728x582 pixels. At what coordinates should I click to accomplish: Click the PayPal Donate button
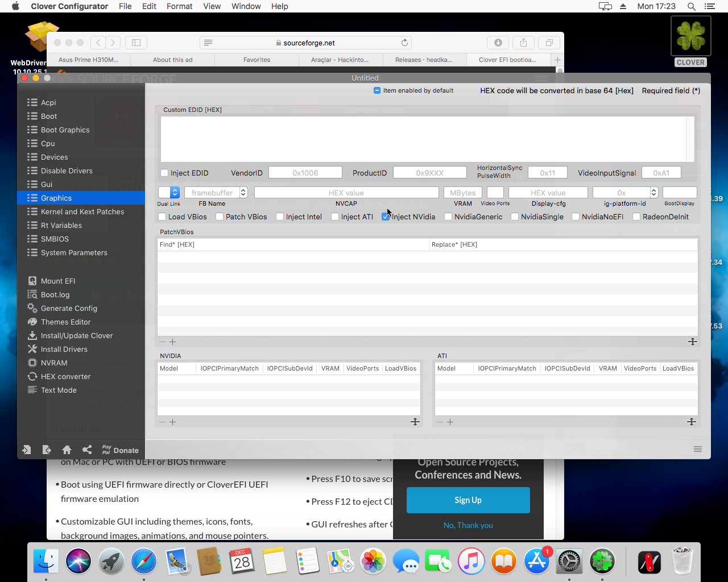(x=120, y=450)
